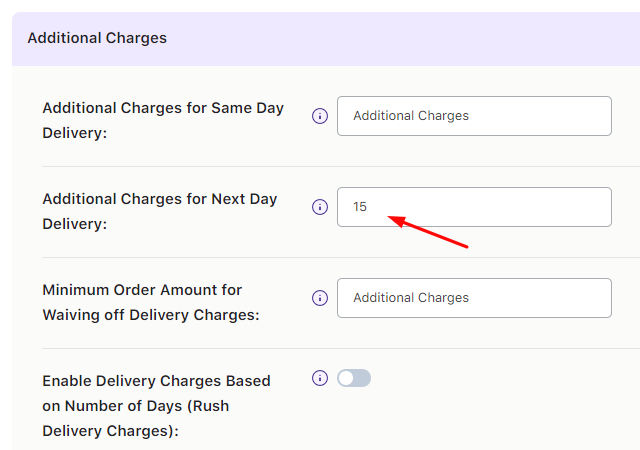Image resolution: width=640 pixels, height=450 pixels.
Task: Click the Enable Delivery Charges Based on Days label
Action: pos(156,405)
